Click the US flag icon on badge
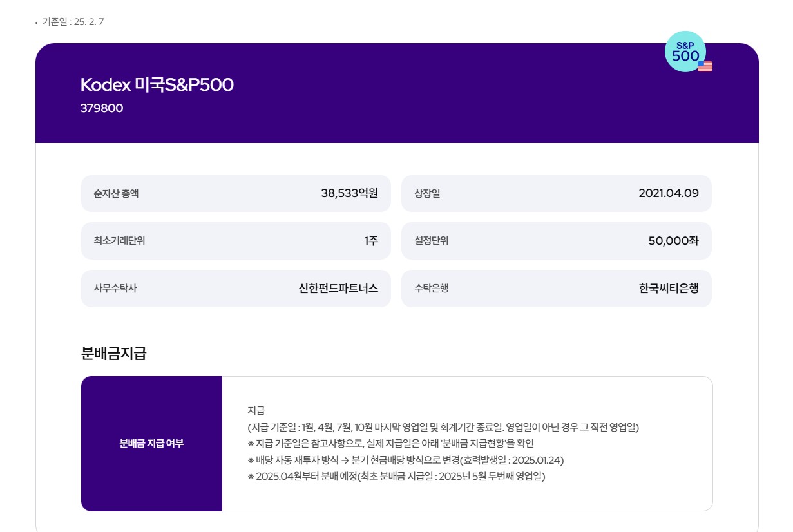Screen dimensions: 793x532 [705, 66]
